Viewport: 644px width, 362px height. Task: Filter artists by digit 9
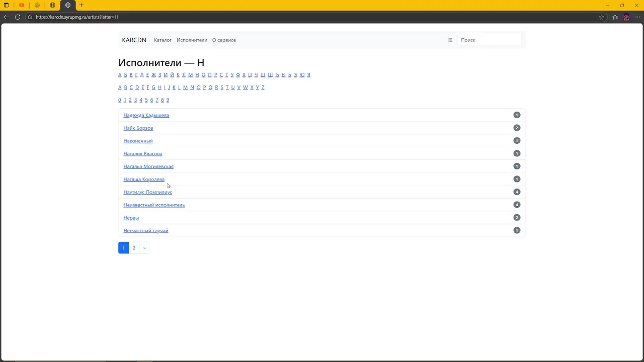168,100
